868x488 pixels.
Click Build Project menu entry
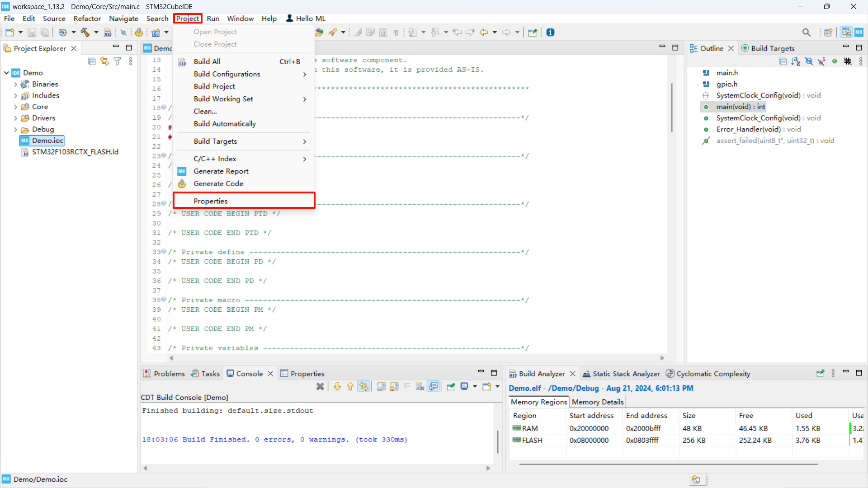click(x=244, y=86)
